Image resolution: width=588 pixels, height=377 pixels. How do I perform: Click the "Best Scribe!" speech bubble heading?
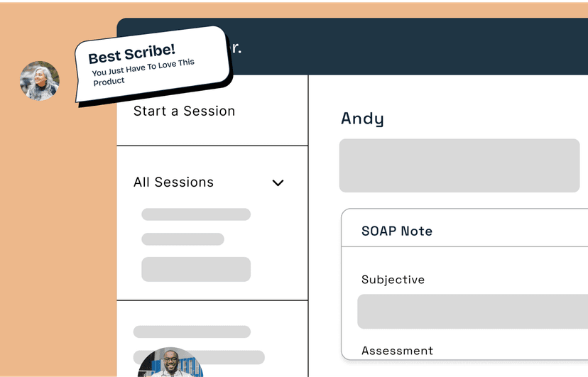click(131, 54)
